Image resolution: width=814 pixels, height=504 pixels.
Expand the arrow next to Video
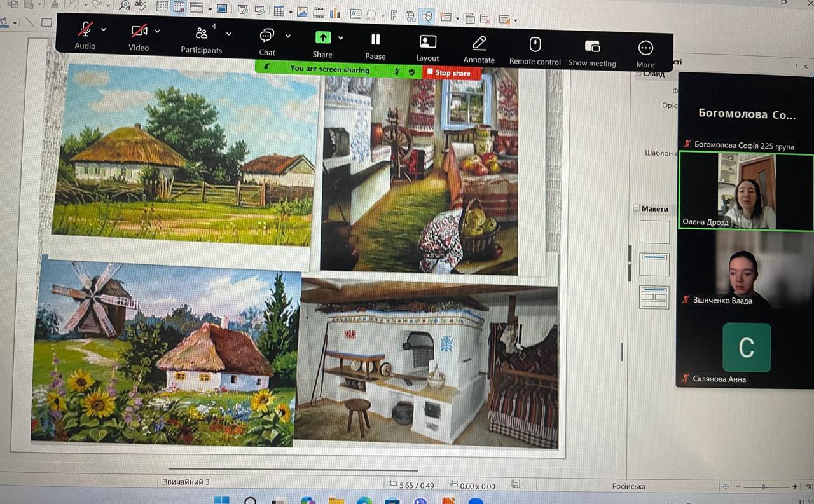(x=157, y=31)
